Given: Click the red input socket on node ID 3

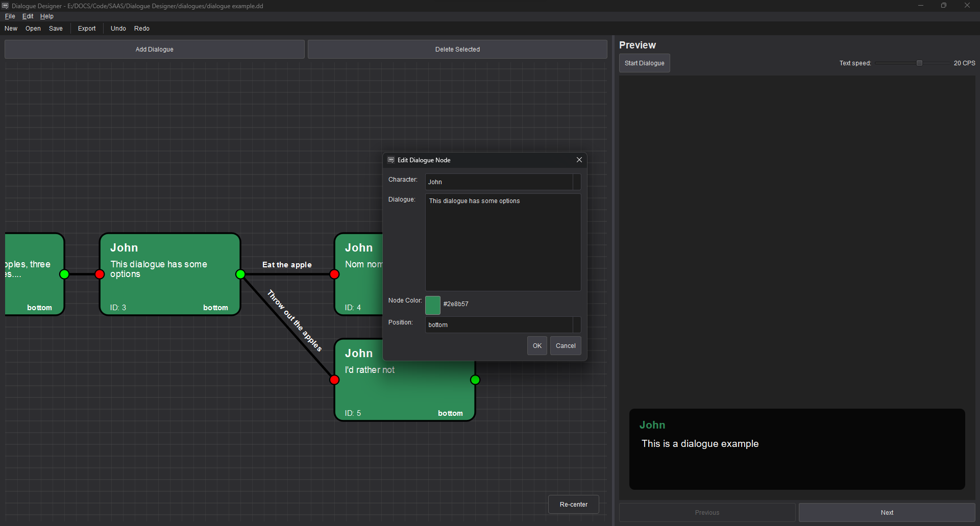Looking at the screenshot, I should pyautogui.click(x=99, y=274).
